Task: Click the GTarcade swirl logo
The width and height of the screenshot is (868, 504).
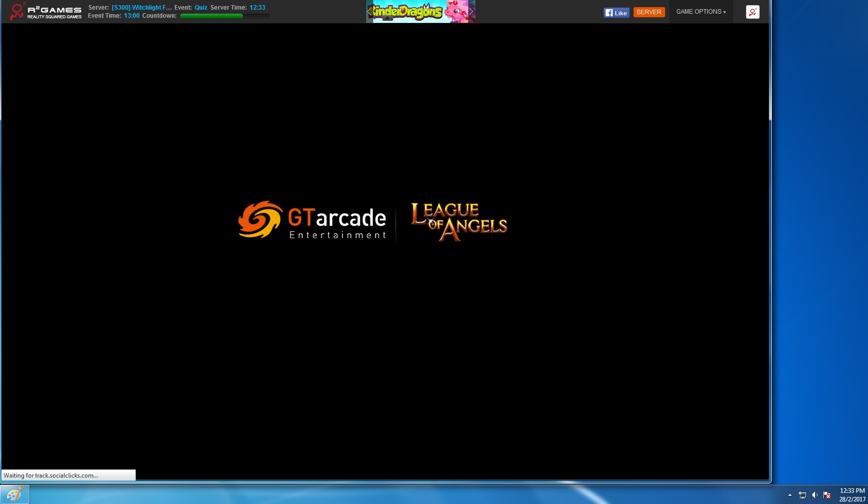Action: coord(260,219)
